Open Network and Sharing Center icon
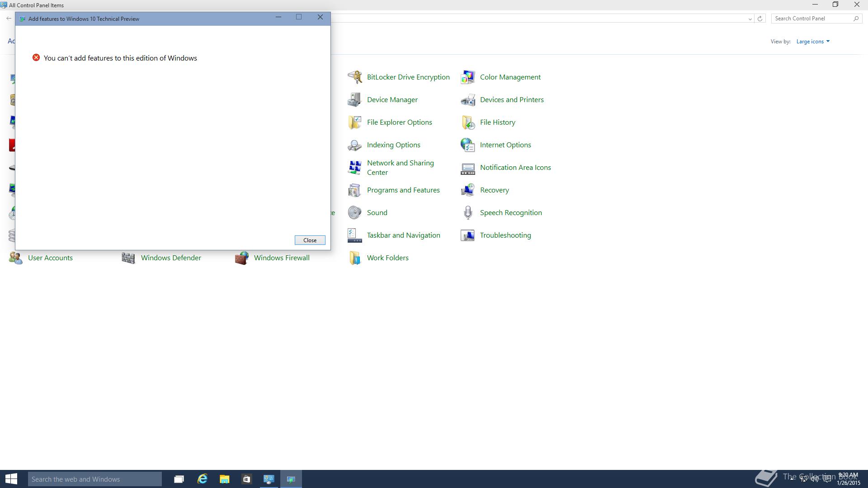This screenshot has height=488, width=868. tap(355, 168)
